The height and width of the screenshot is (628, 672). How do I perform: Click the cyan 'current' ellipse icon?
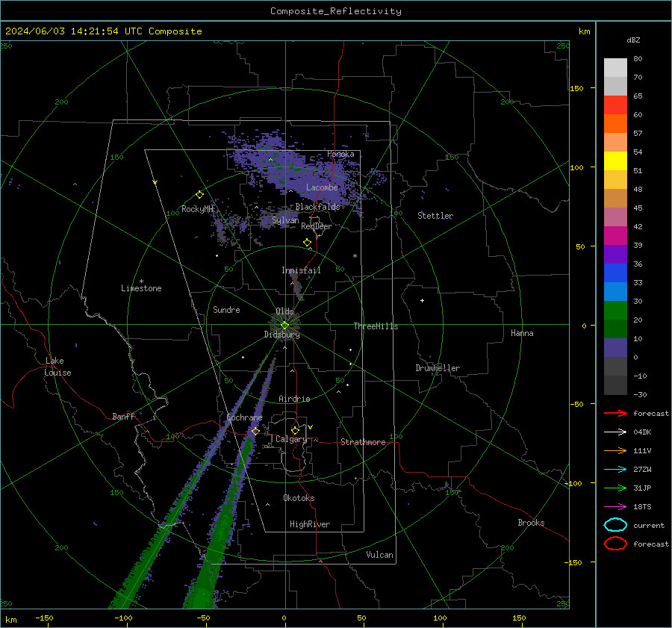pos(615,525)
